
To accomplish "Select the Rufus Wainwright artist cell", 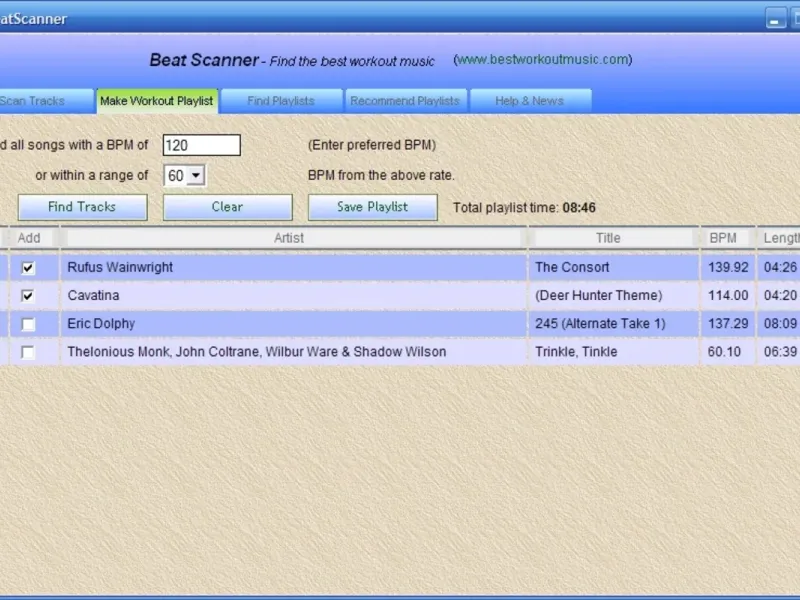I will [294, 267].
